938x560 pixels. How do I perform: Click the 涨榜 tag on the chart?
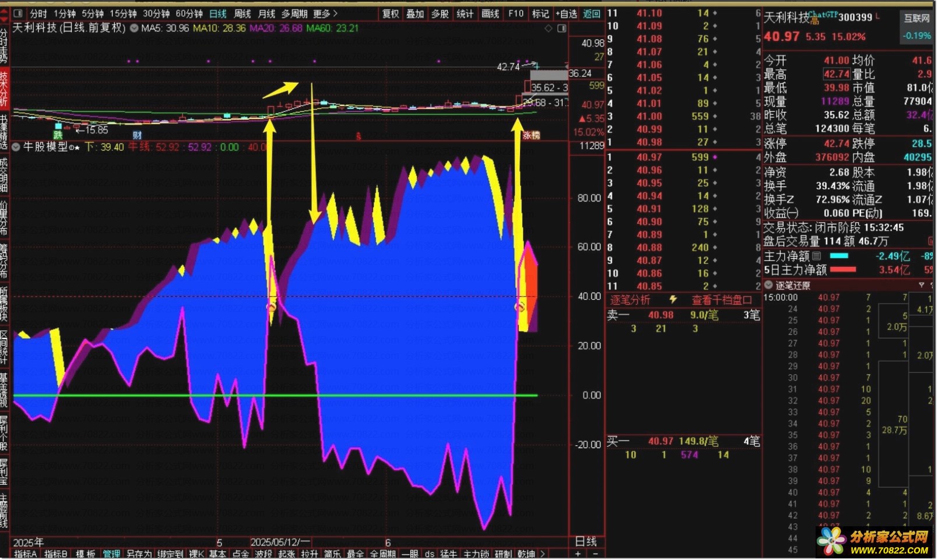[x=531, y=135]
